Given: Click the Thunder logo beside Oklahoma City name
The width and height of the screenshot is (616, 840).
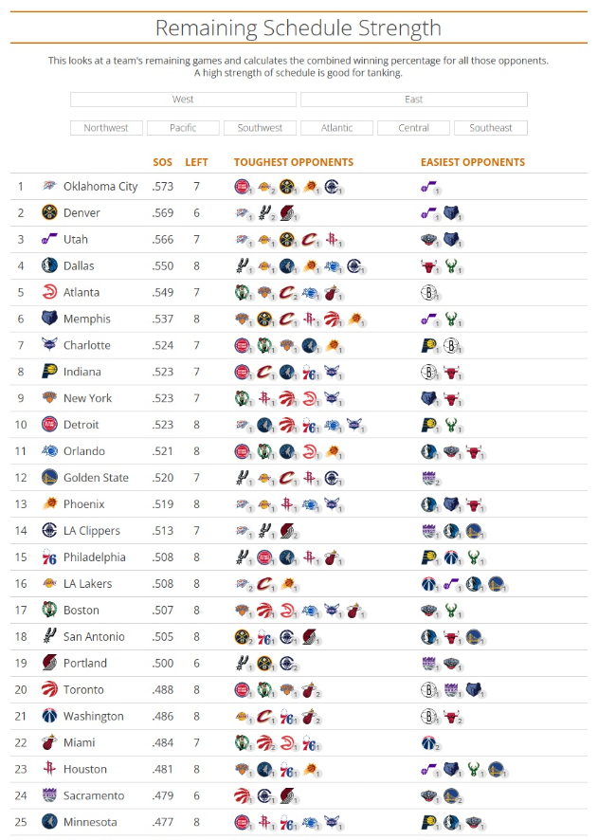Looking at the screenshot, I should click(49, 187).
